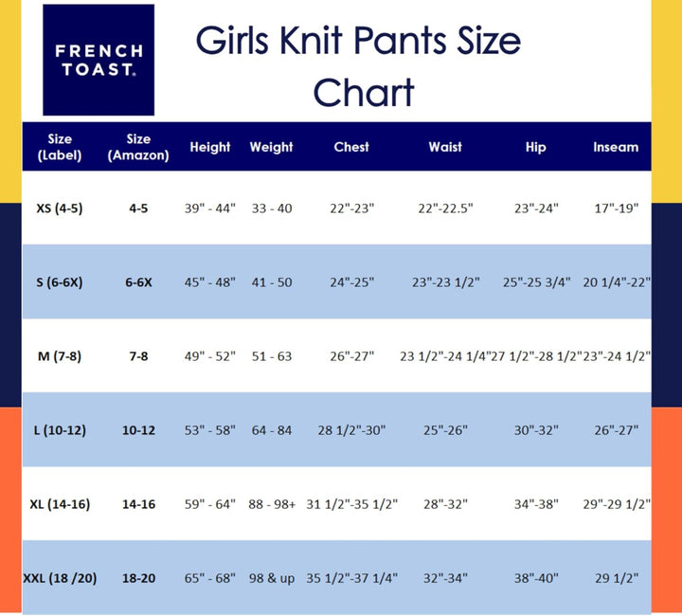The width and height of the screenshot is (682, 616).
Task: Click the Chest column header
Action: [351, 147]
